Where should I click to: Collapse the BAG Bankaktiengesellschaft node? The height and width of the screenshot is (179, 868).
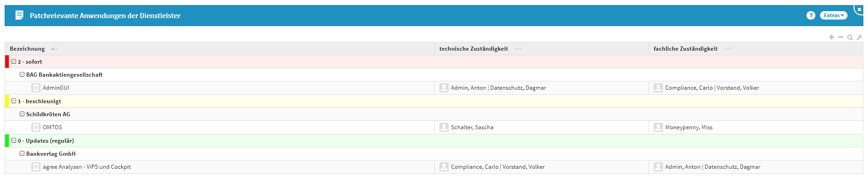[22, 74]
